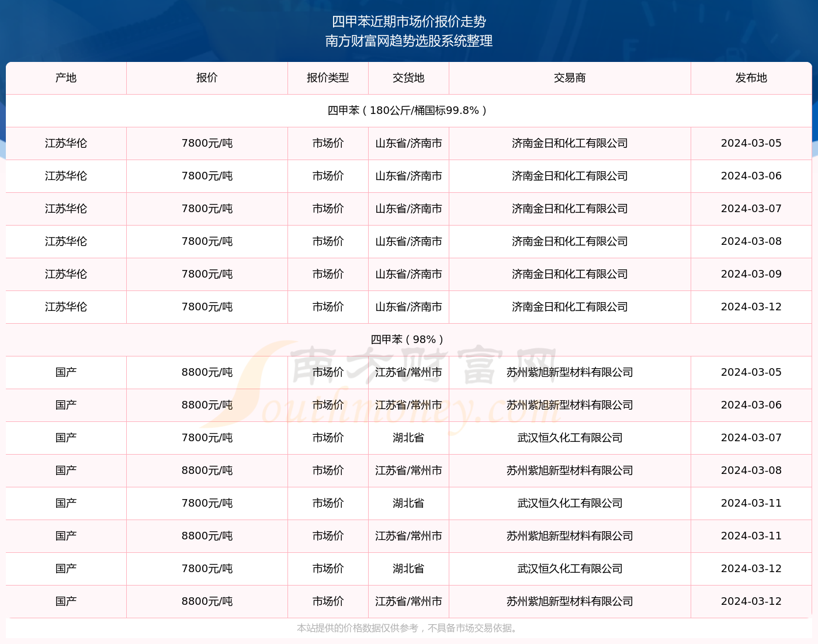Click 7800元/吨 in the 2024-03-05 江苏华伦 row
The height and width of the screenshot is (644, 818).
207,143
